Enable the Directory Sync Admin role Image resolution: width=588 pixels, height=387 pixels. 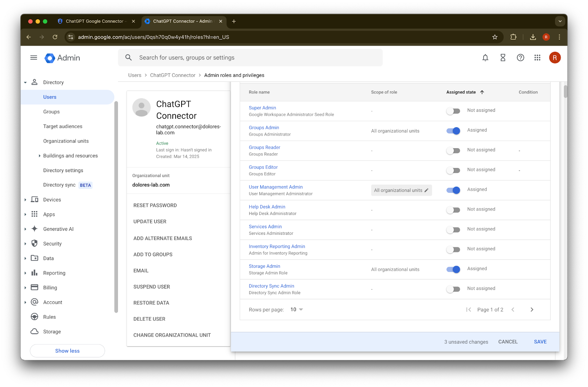(x=453, y=289)
